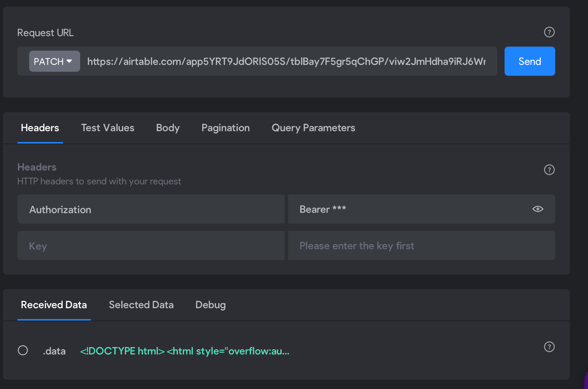
Task: Open the Body tab
Action: coord(168,128)
